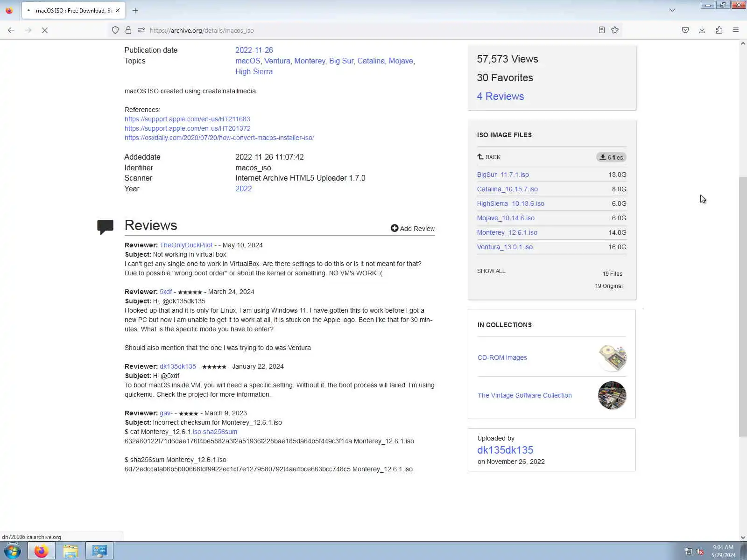The width and height of the screenshot is (747, 560).
Task: Open uploader dk135dk135 profile link
Action: tap(505, 450)
